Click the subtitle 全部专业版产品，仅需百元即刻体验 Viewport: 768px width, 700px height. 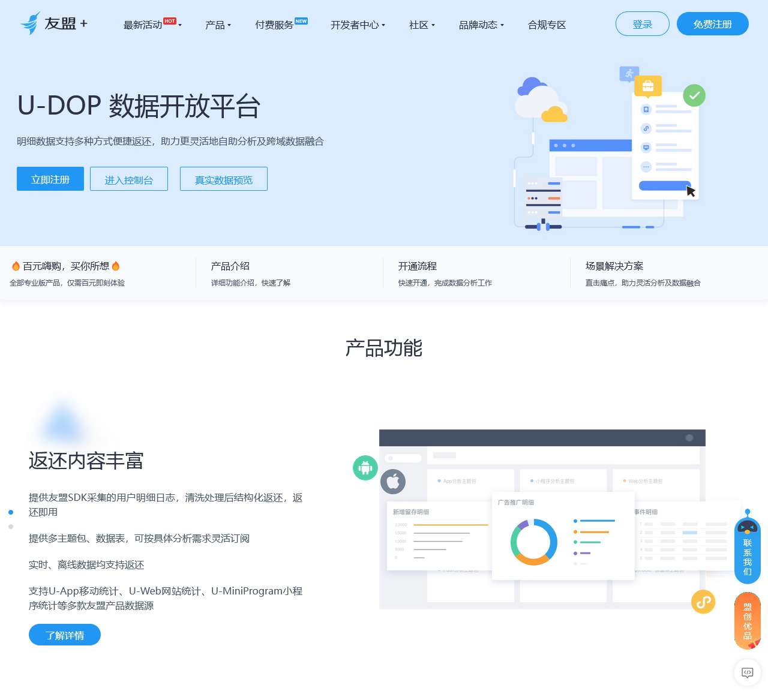(67, 283)
